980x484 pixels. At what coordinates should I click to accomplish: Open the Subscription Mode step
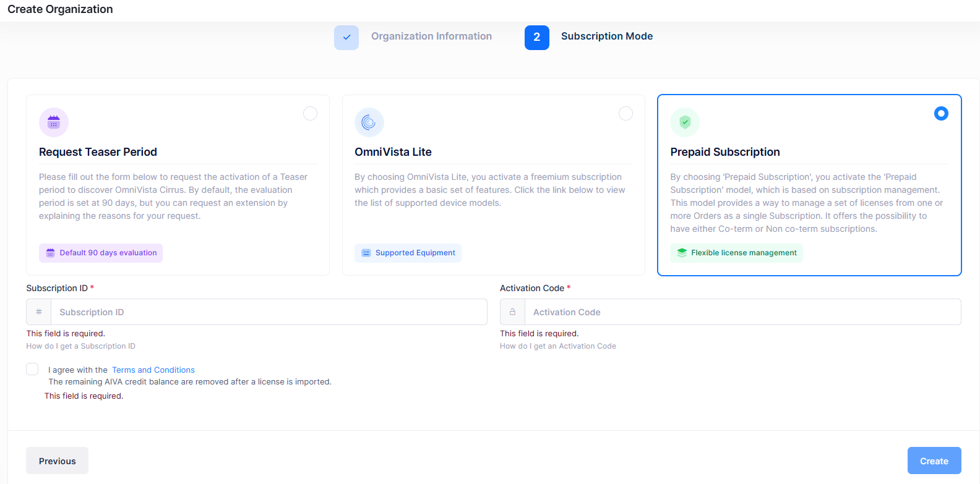point(607,36)
